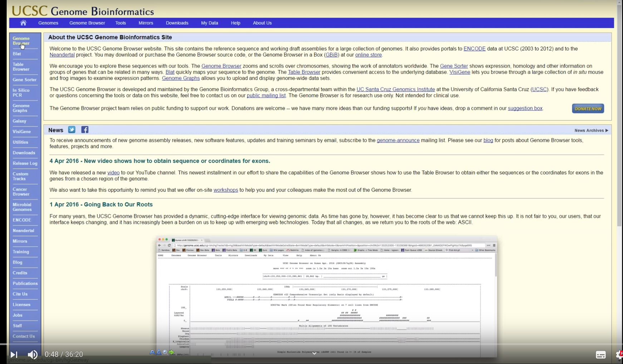This screenshot has width=623, height=364.
Task: Follow the ENCODE link in welcome paragraph
Action: (474, 49)
